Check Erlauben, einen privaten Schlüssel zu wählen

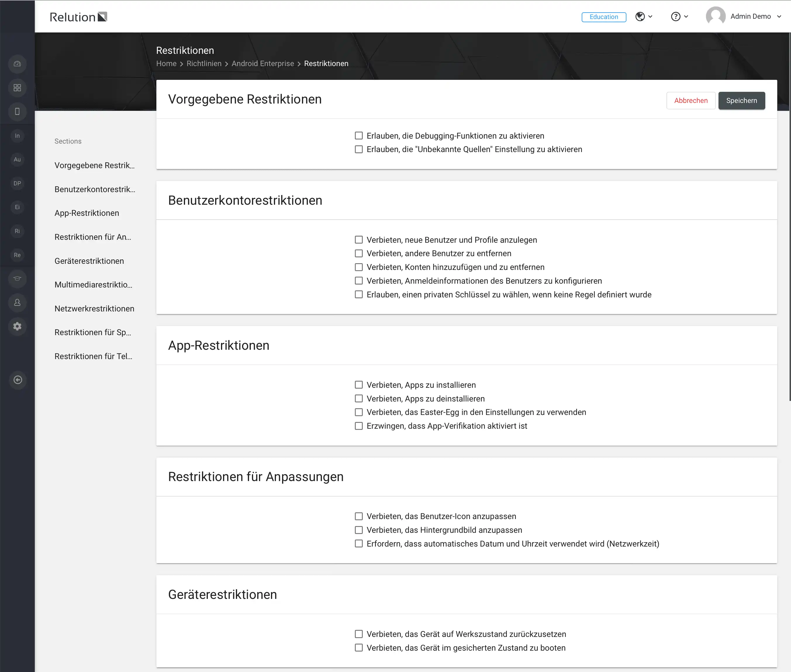[359, 294]
